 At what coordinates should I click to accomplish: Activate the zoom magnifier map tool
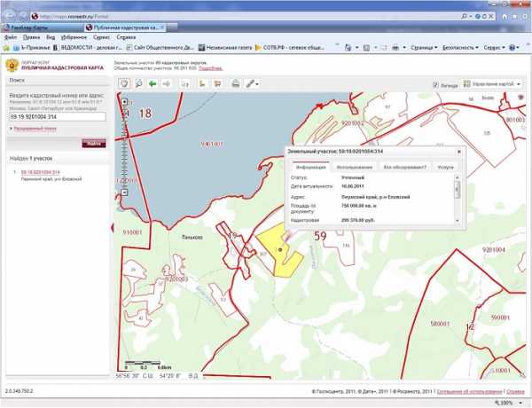(x=138, y=83)
